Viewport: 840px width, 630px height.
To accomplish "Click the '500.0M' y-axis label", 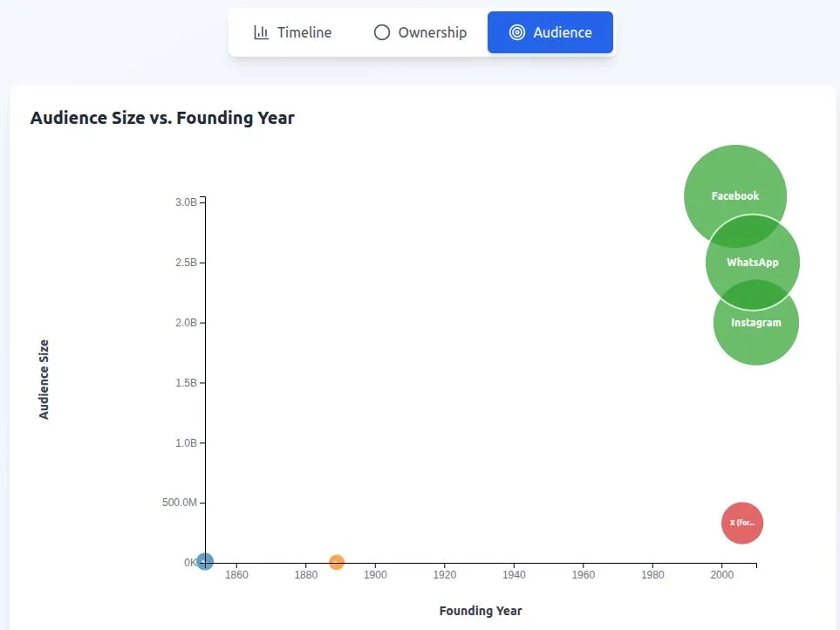I will (180, 503).
